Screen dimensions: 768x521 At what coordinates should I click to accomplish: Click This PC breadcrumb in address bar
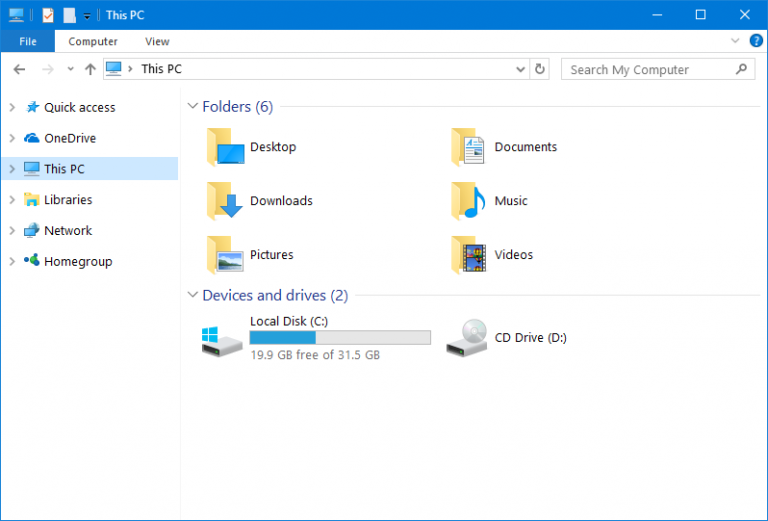tap(161, 69)
